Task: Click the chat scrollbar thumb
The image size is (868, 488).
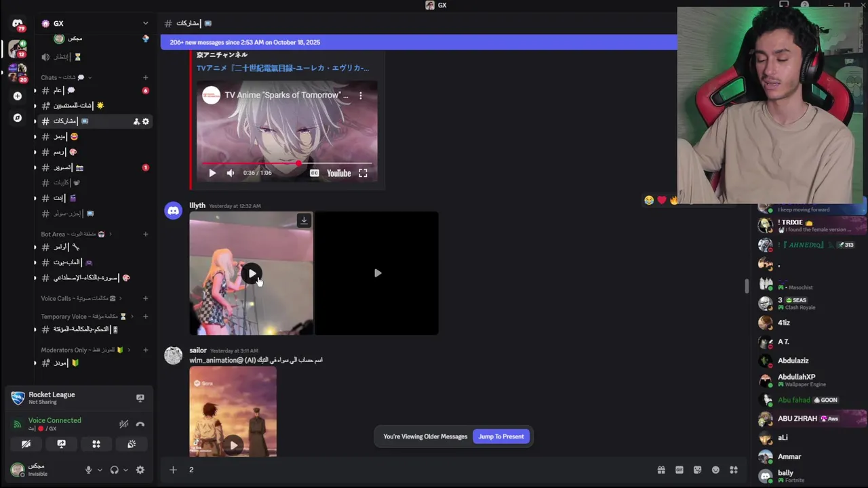Action: point(747,286)
